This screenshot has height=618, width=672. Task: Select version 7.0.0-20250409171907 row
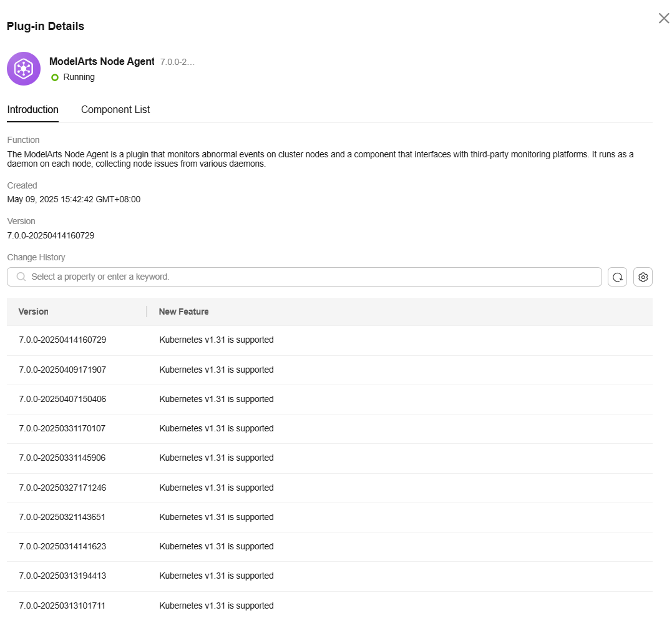329,370
